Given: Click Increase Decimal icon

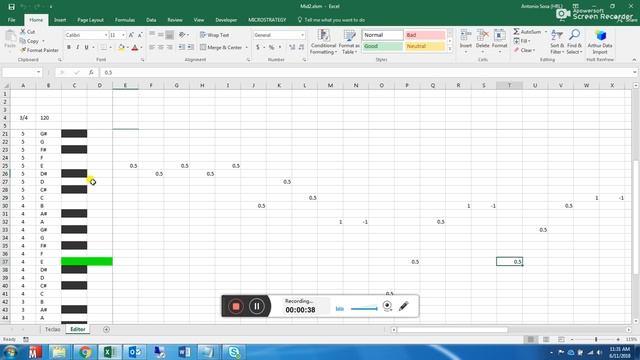Looking at the screenshot, I should tap(292, 47).
